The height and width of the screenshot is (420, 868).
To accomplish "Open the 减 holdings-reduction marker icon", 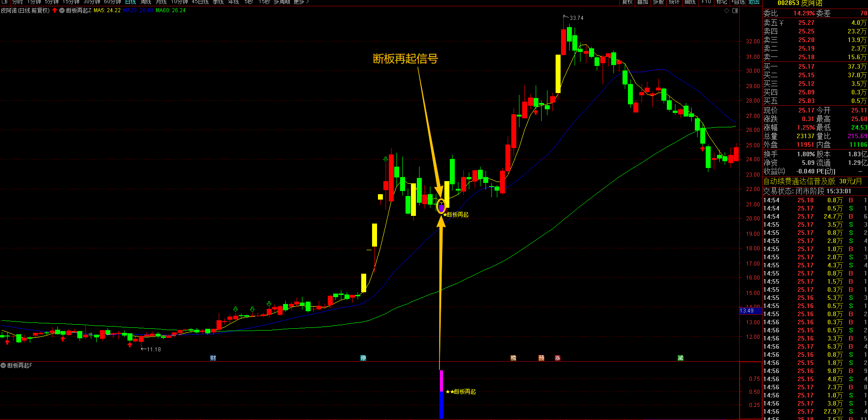I will pos(680,358).
